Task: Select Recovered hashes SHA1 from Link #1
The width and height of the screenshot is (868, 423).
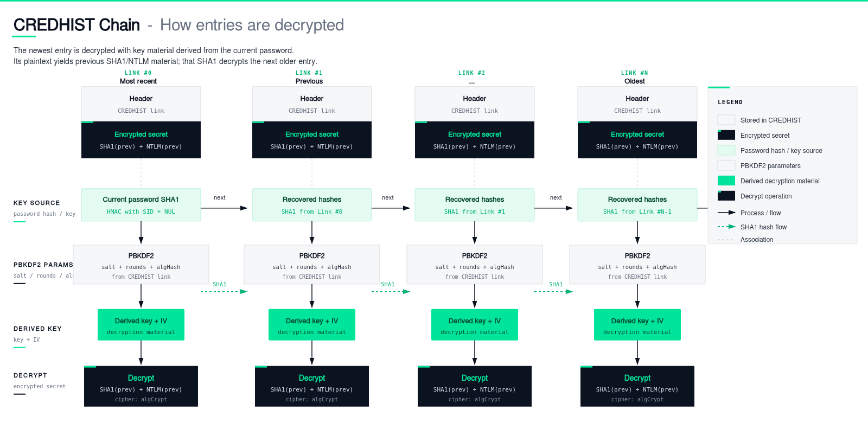Action: tap(475, 205)
